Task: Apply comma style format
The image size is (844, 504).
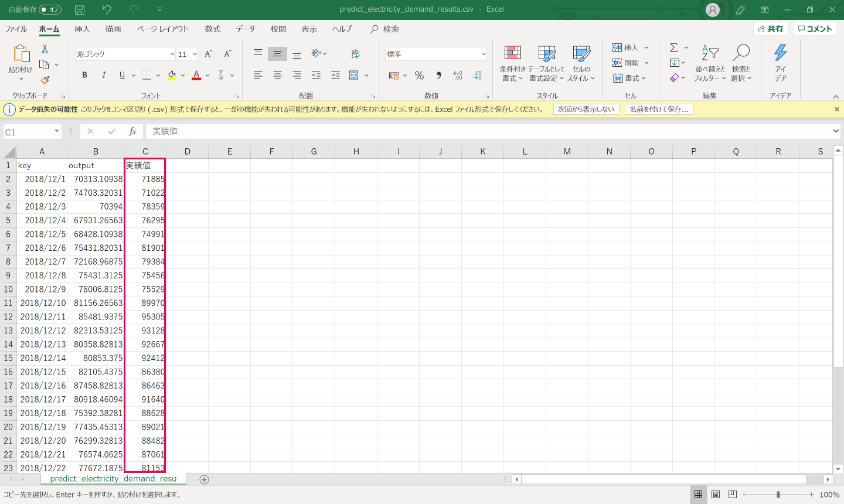Action: [438, 75]
